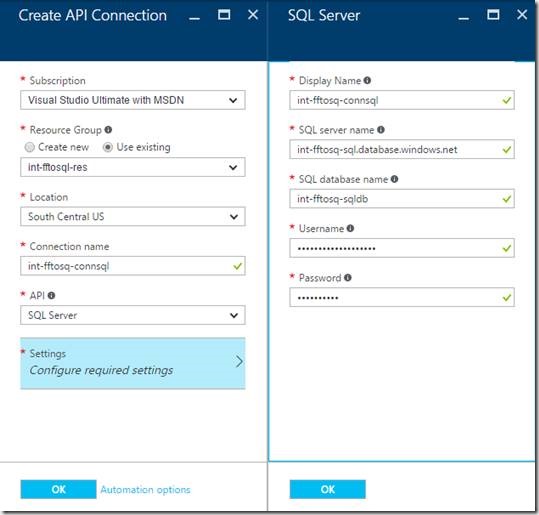The width and height of the screenshot is (539, 515).
Task: Select the Use existing radio button
Action: click(108, 147)
